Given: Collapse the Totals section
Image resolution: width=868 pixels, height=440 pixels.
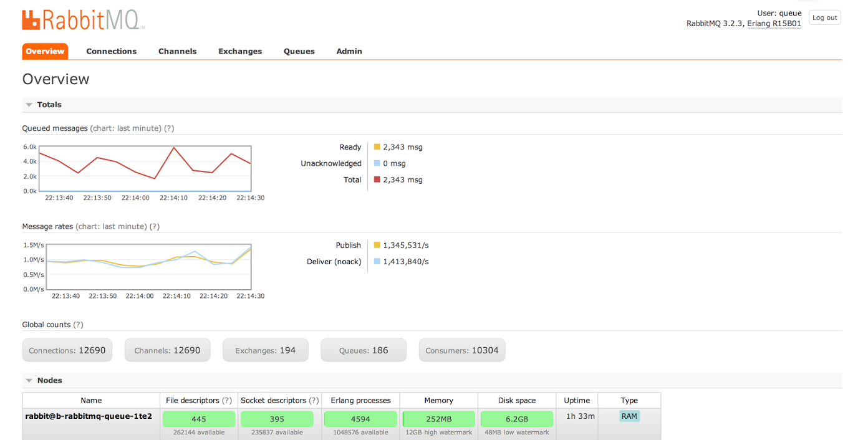Looking at the screenshot, I should click(29, 104).
